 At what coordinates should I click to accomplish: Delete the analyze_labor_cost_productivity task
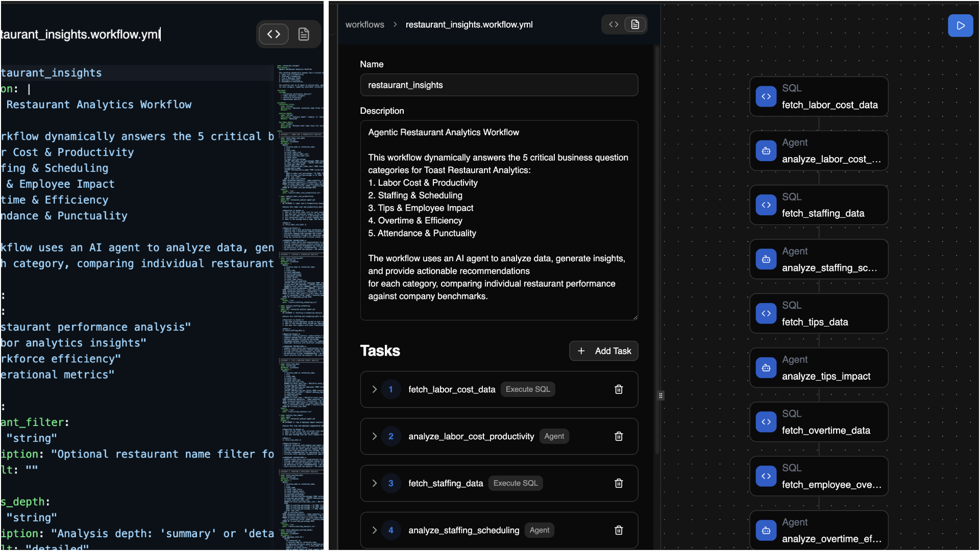tap(619, 436)
